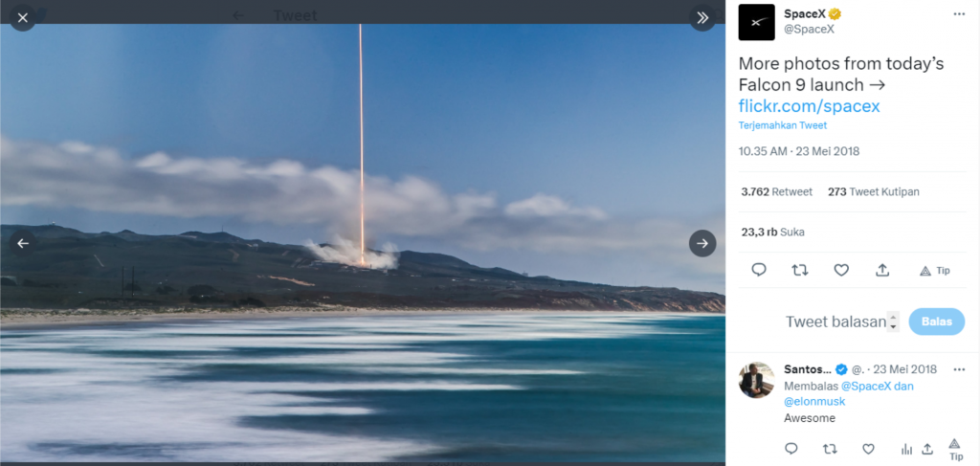Send a Tip on the SpaceX tweet

point(934,271)
